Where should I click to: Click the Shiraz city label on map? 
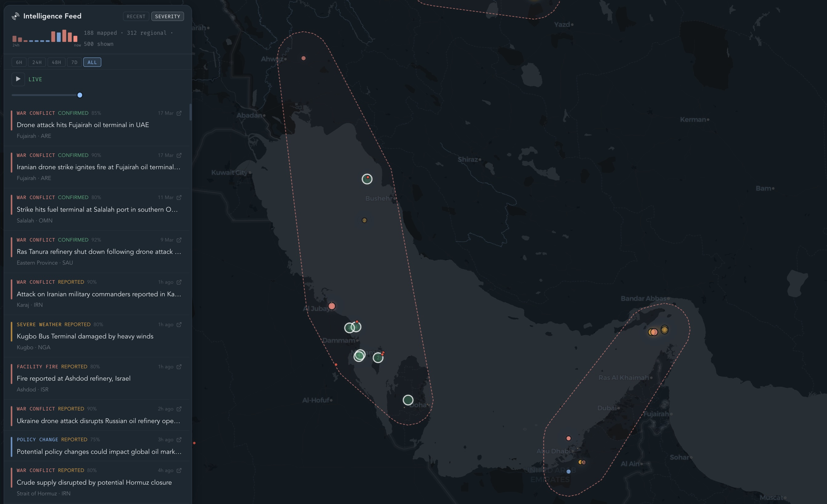468,159
